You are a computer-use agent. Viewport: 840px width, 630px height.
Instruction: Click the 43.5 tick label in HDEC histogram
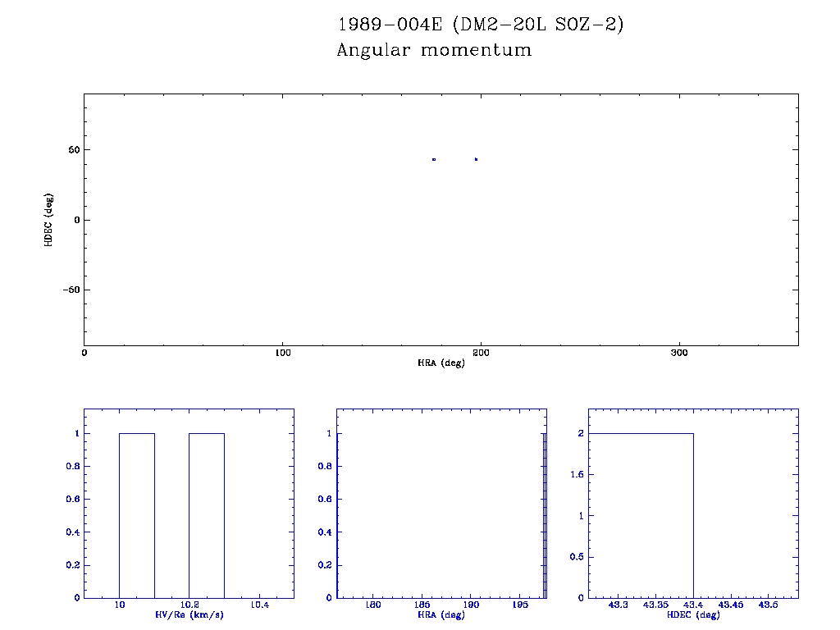(x=768, y=605)
